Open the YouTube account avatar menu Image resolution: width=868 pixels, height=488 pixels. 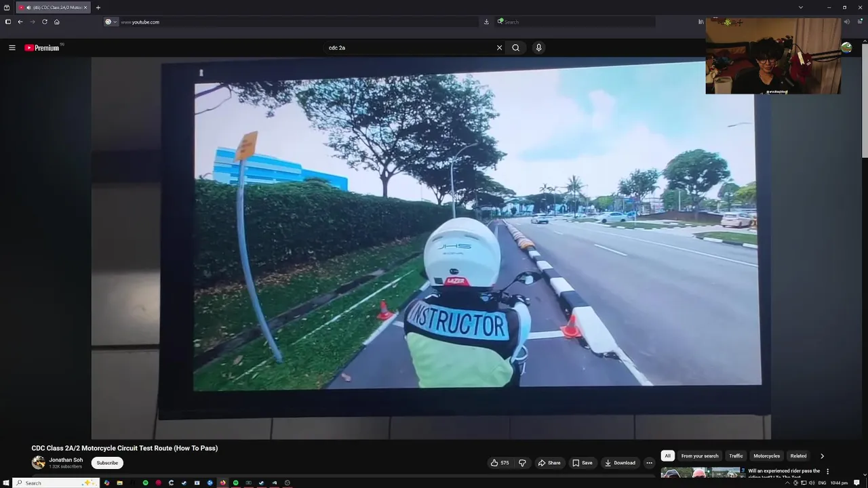(846, 47)
